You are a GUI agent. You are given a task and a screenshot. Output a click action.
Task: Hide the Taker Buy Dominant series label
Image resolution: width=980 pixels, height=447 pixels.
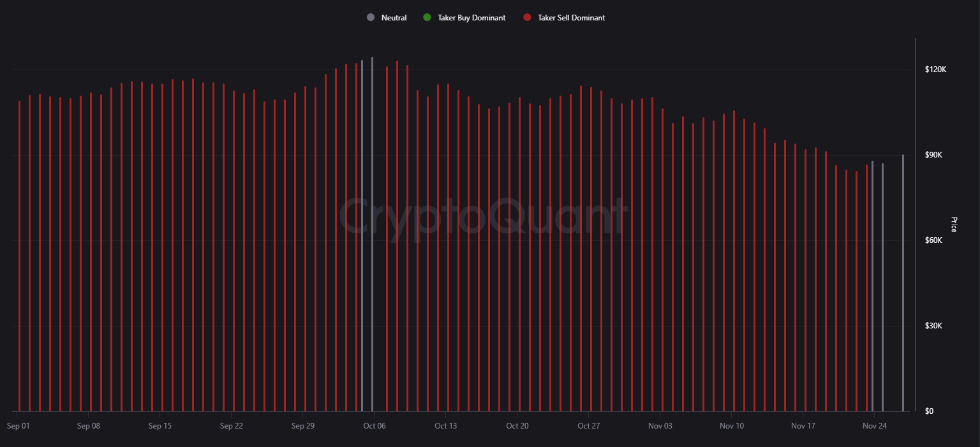(471, 18)
